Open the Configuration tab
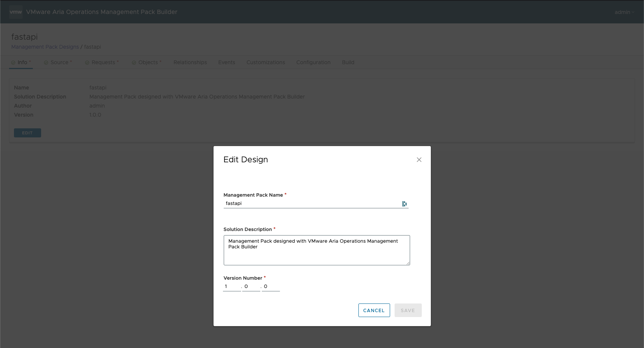 tap(313, 62)
